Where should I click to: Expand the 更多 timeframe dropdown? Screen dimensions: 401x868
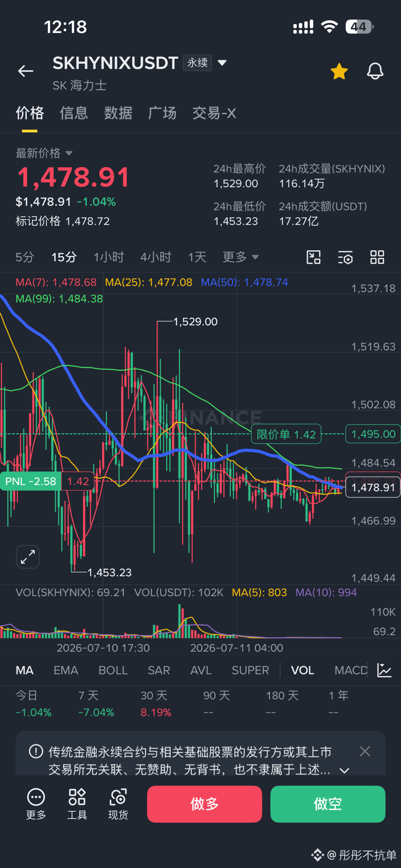(240, 257)
